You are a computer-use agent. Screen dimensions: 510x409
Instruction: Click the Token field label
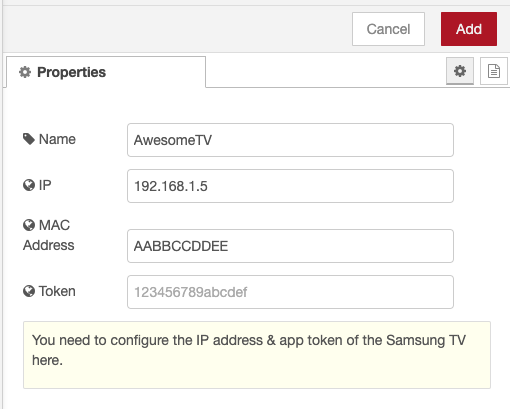point(57,291)
